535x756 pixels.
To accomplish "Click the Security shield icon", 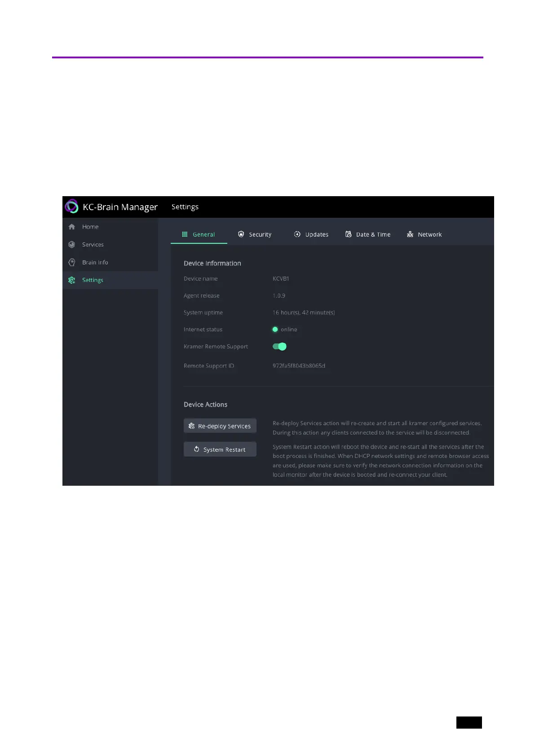I will [241, 234].
